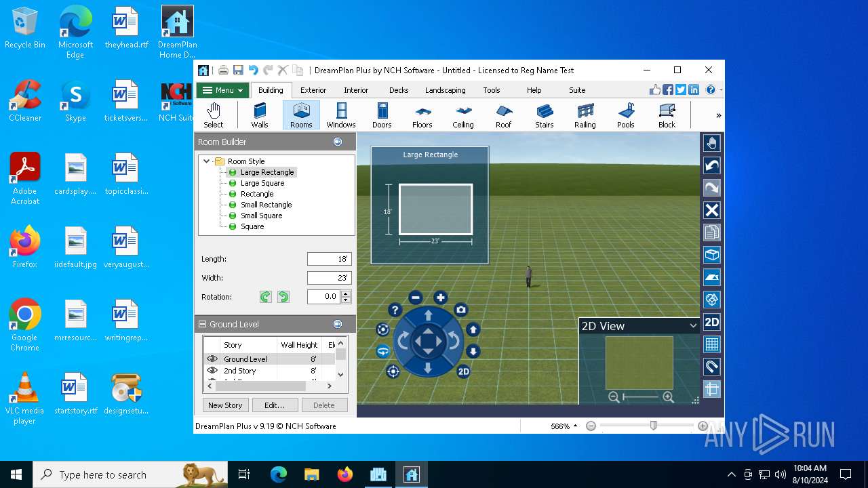Click the Select hand tool
This screenshot has width=868, height=488.
(x=214, y=115)
